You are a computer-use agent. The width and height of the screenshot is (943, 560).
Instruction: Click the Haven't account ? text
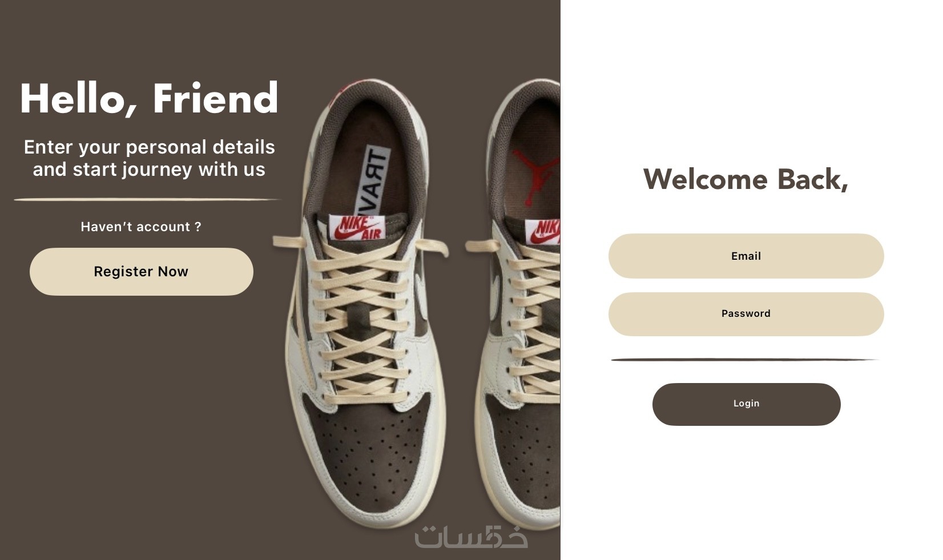coord(141,227)
